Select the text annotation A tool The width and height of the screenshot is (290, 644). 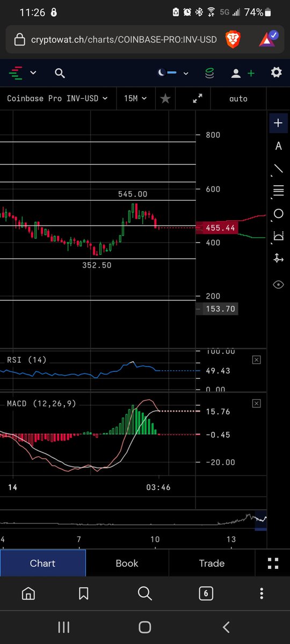pyautogui.click(x=278, y=146)
